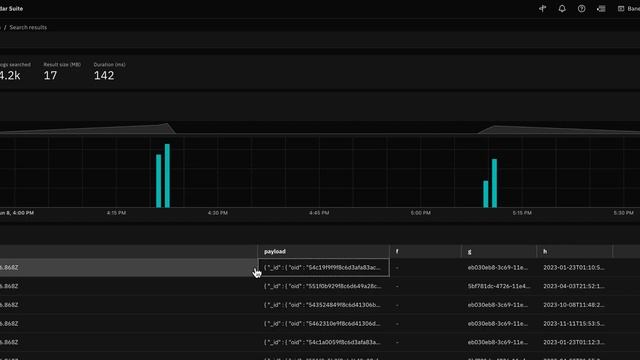Click the h cell 2023-01-23T01:10:5

[x=574, y=267]
